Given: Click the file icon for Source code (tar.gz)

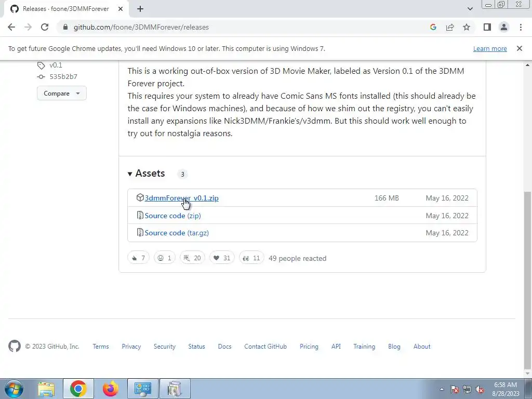Looking at the screenshot, I should 140,232.
